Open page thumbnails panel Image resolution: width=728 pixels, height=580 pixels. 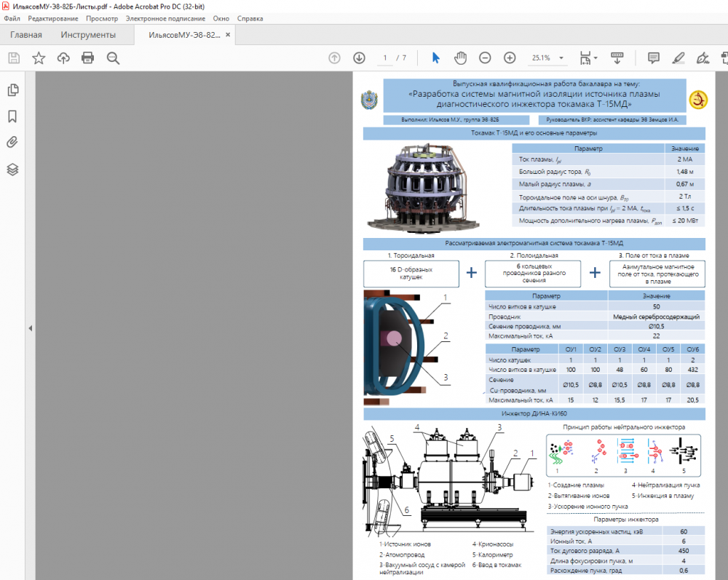[x=12, y=90]
